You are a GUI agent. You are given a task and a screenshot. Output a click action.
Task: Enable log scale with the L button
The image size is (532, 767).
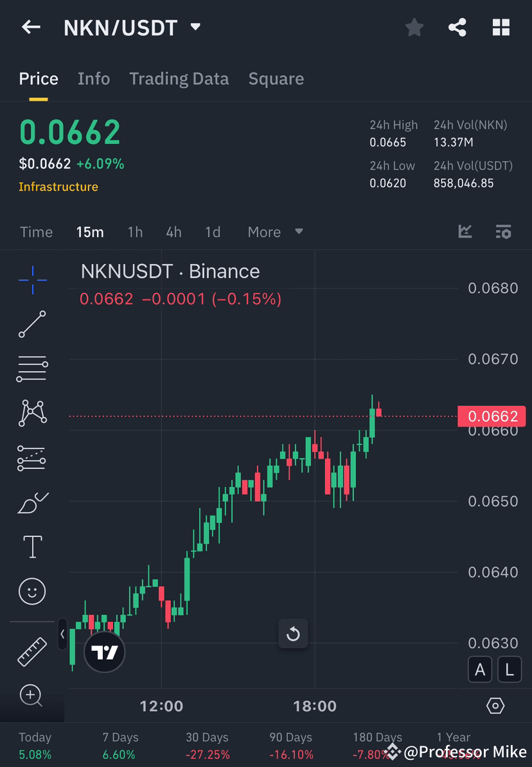click(510, 669)
